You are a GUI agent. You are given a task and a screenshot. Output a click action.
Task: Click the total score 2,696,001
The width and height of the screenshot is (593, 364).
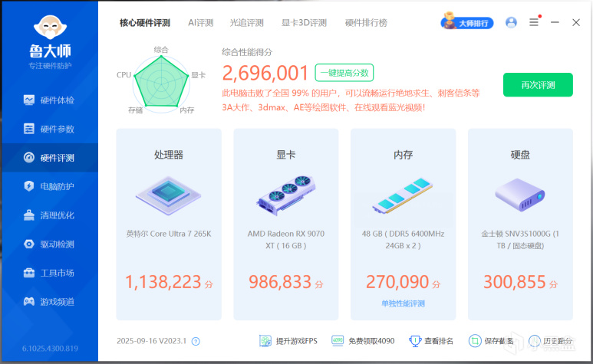click(265, 73)
